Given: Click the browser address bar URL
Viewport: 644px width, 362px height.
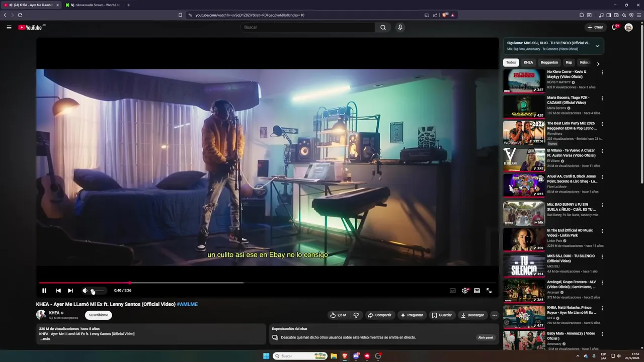Looking at the screenshot, I should click(x=250, y=15).
